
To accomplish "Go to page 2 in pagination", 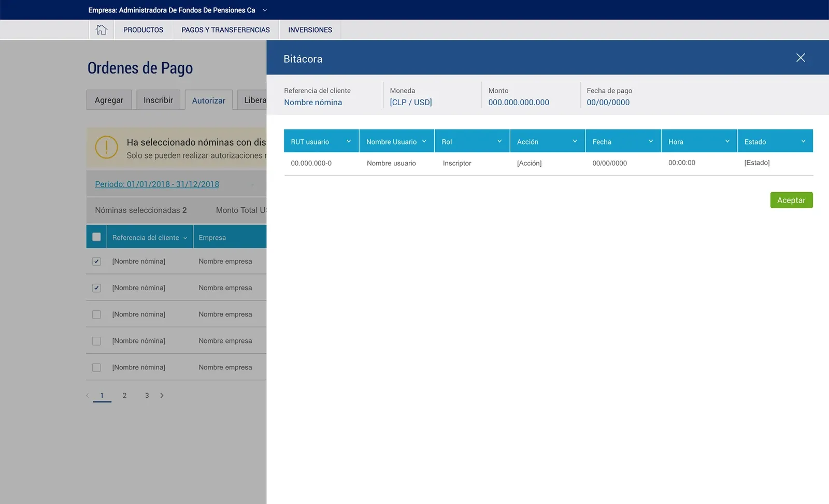I will tap(124, 395).
